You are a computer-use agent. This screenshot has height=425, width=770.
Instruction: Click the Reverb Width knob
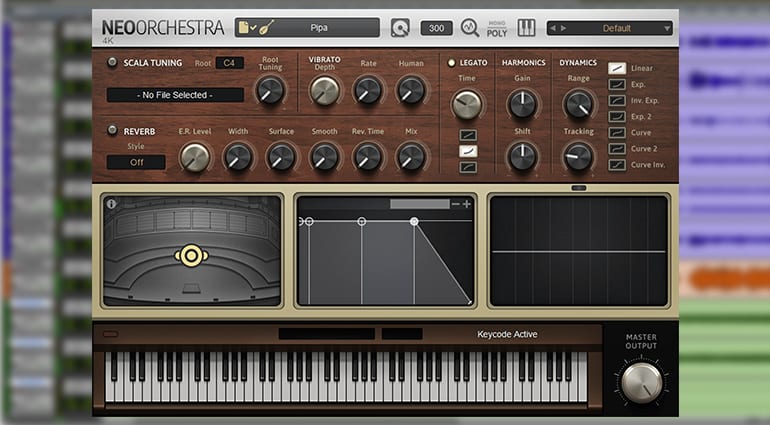pyautogui.click(x=238, y=158)
